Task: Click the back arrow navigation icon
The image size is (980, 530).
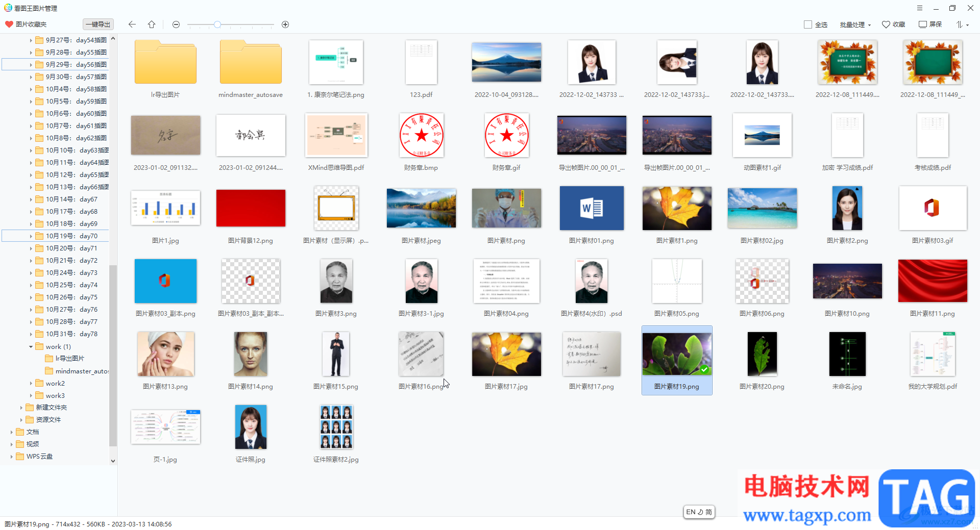Action: (132, 24)
